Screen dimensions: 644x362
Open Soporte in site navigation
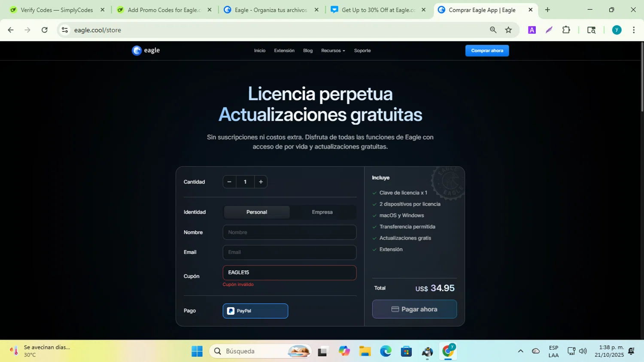(x=362, y=51)
